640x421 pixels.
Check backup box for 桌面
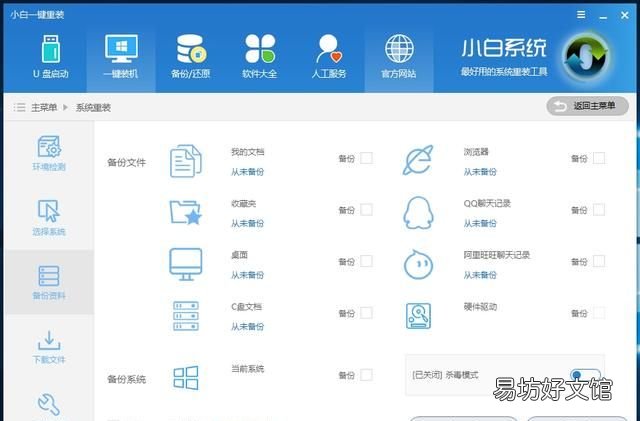[366, 261]
